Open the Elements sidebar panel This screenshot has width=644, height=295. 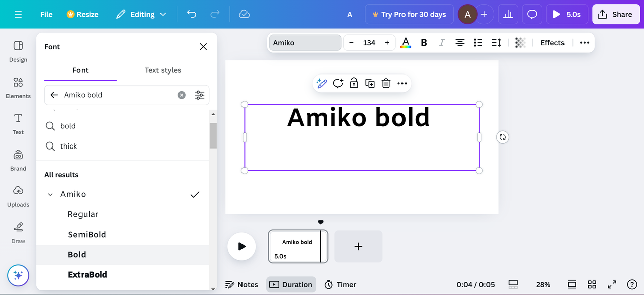tap(18, 88)
